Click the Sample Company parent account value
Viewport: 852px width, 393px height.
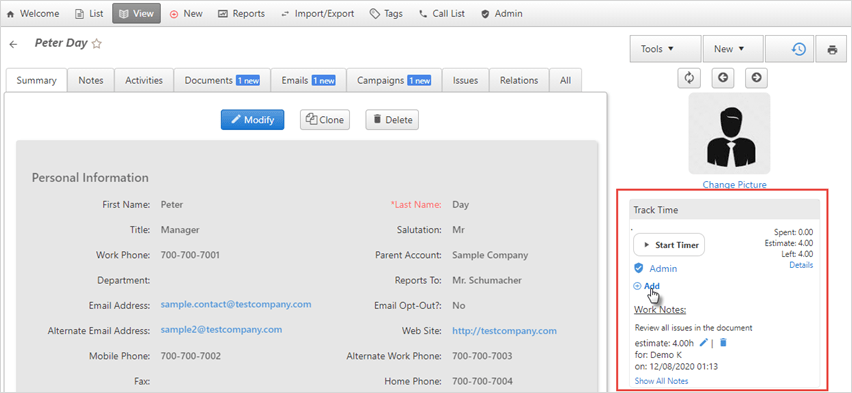coord(490,255)
